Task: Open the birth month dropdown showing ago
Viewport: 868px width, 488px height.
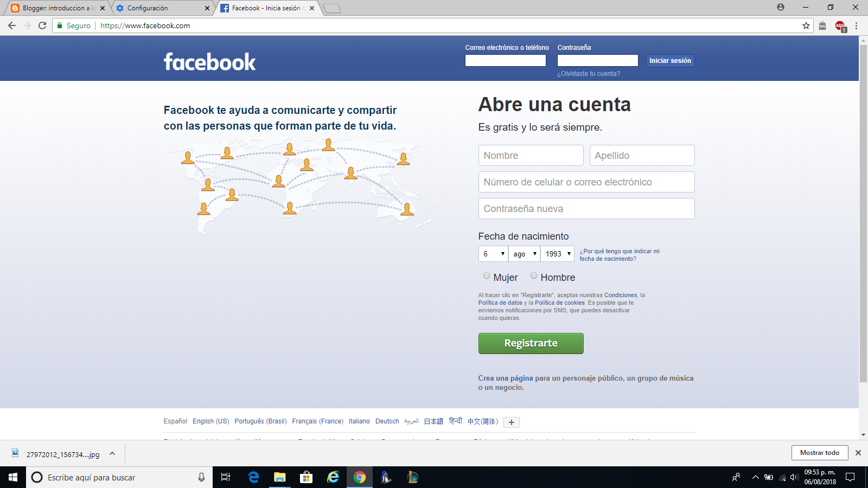Action: tap(524, 253)
